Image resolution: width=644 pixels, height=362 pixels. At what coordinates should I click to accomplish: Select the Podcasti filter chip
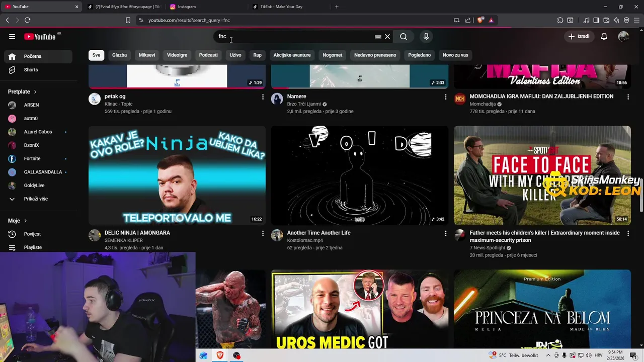pos(208,55)
